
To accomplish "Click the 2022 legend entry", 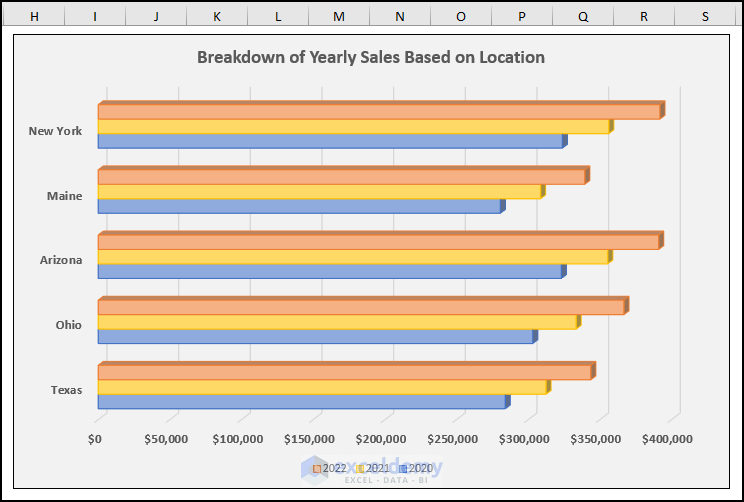I will click(330, 469).
